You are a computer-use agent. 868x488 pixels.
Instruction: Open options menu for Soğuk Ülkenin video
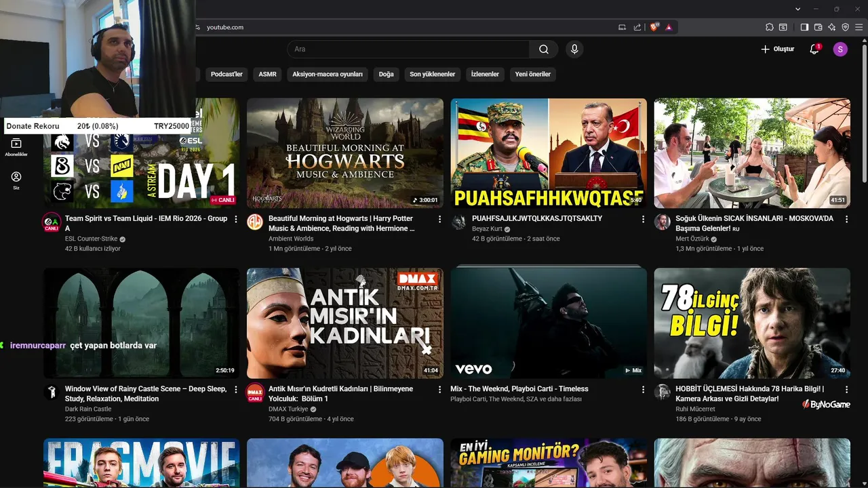846,220
